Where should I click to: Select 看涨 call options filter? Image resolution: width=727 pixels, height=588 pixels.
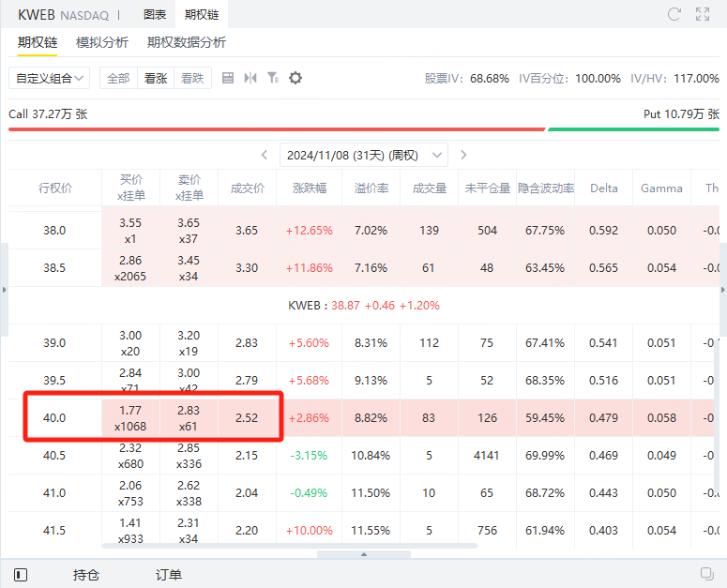(156, 78)
